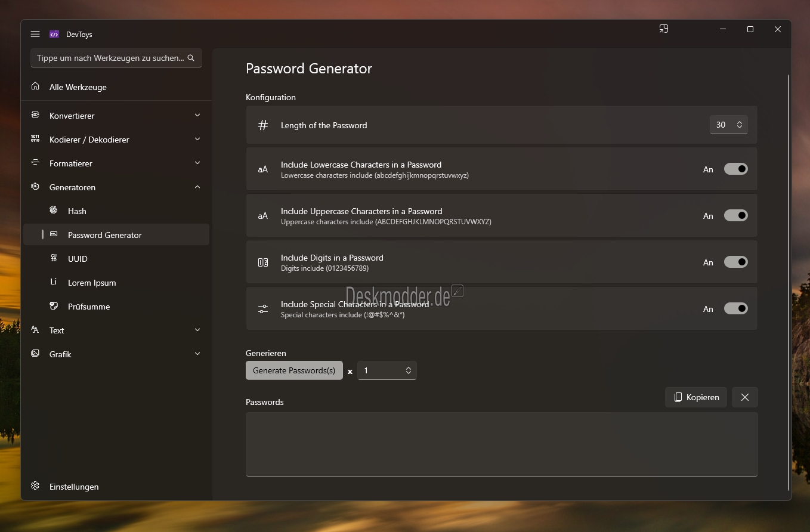Image resolution: width=810 pixels, height=532 pixels.
Task: Click the password length stepper field
Action: coord(728,125)
